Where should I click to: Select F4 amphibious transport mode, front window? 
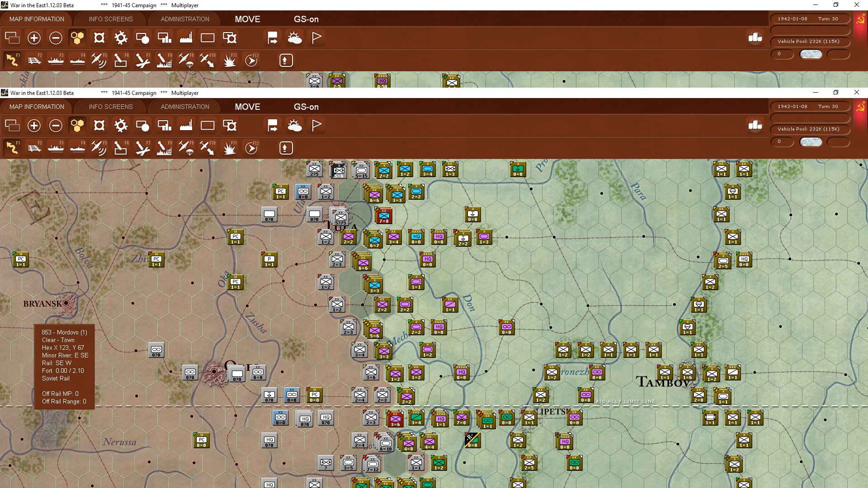pyautogui.click(x=77, y=148)
